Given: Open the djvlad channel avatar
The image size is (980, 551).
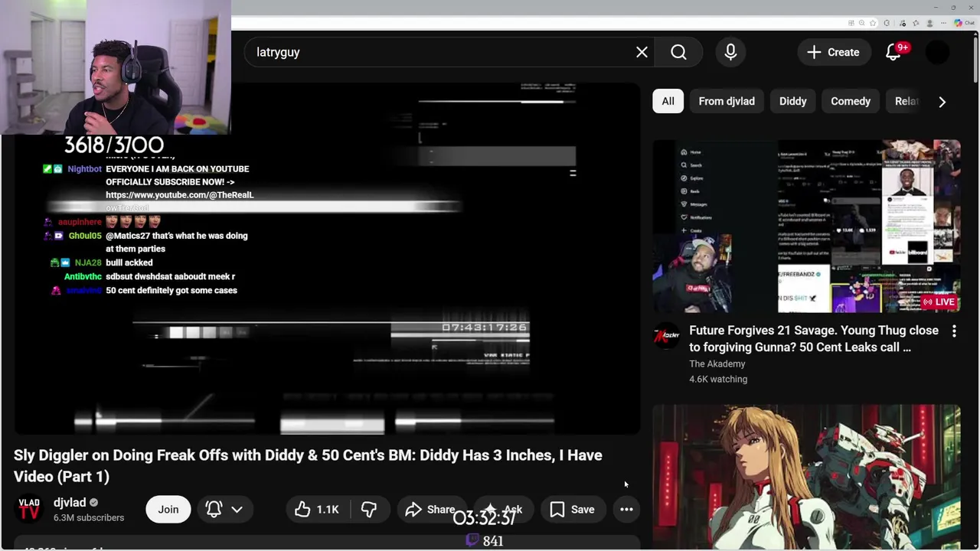Looking at the screenshot, I should coord(29,510).
